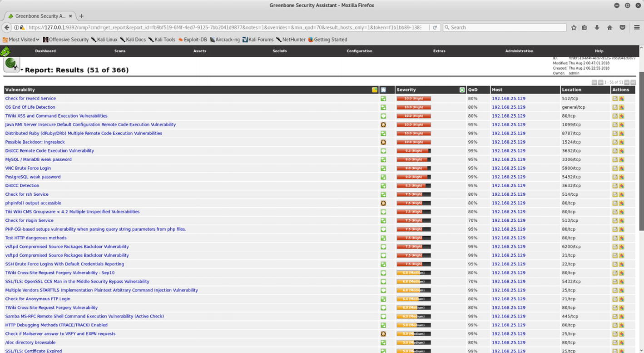This screenshot has width=644, height=353.
Task: Add override for MySQL / MariaDB weak password
Action: (621, 159)
